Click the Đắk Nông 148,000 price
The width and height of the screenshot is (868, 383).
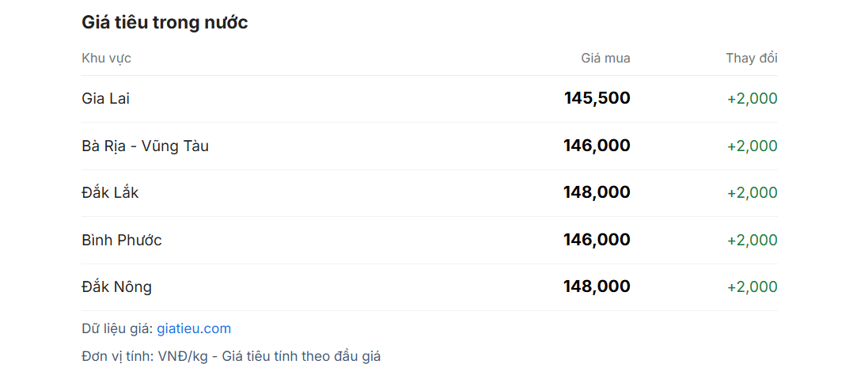pos(597,286)
